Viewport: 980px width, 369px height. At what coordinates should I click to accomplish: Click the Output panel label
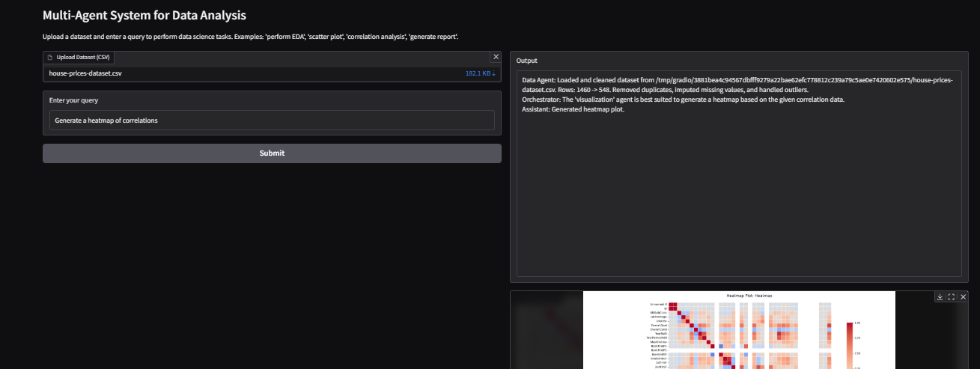click(526, 61)
